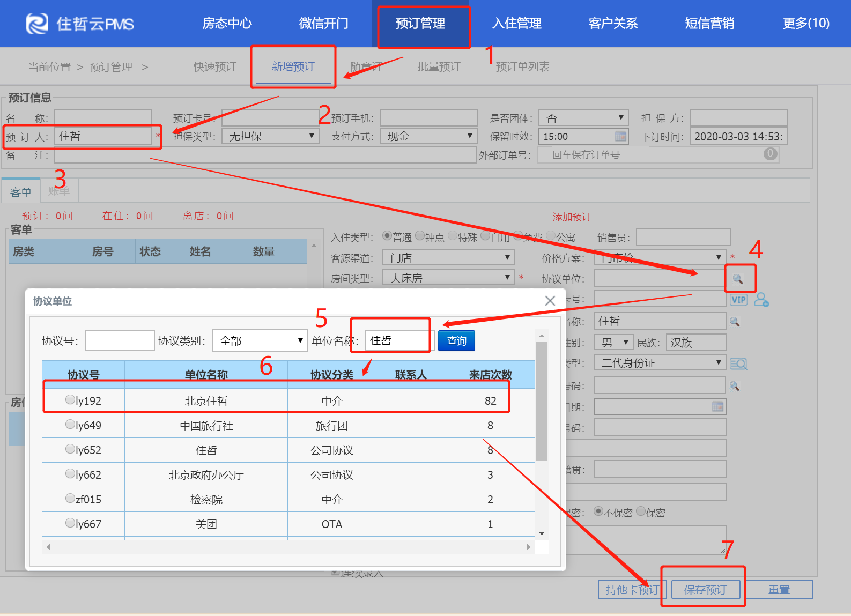Select 钟点 check-in type radio
The height and width of the screenshot is (616, 851).
point(420,236)
